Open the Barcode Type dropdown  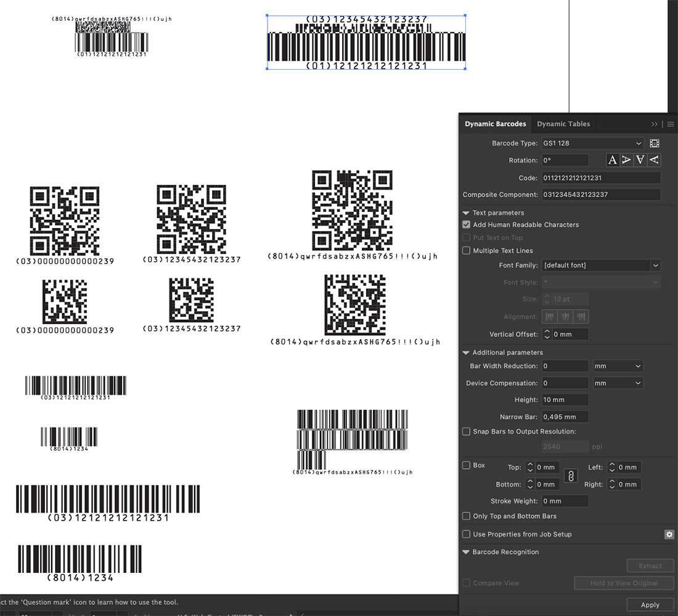pos(592,144)
